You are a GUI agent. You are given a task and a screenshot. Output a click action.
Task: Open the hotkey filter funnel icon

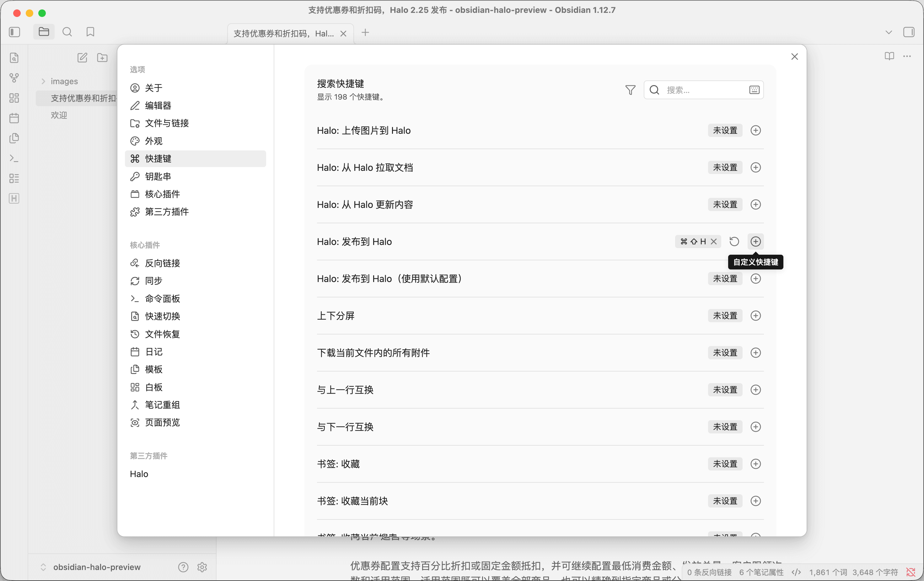[630, 90]
